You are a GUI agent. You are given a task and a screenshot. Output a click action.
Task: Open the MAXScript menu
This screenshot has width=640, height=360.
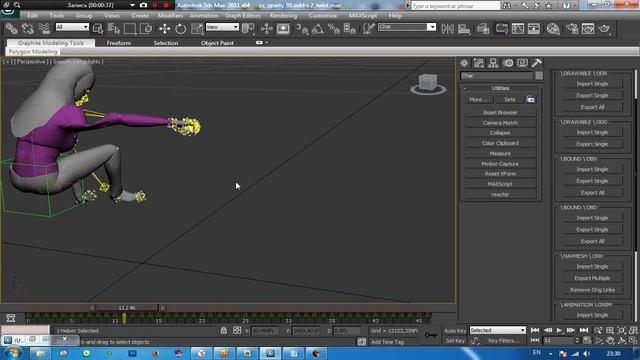363,16
